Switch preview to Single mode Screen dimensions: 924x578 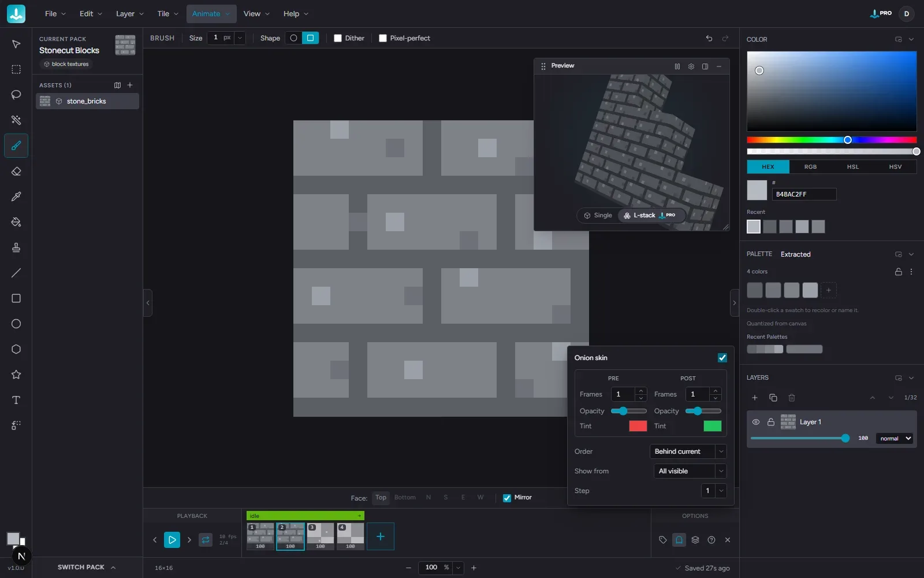[598, 215]
